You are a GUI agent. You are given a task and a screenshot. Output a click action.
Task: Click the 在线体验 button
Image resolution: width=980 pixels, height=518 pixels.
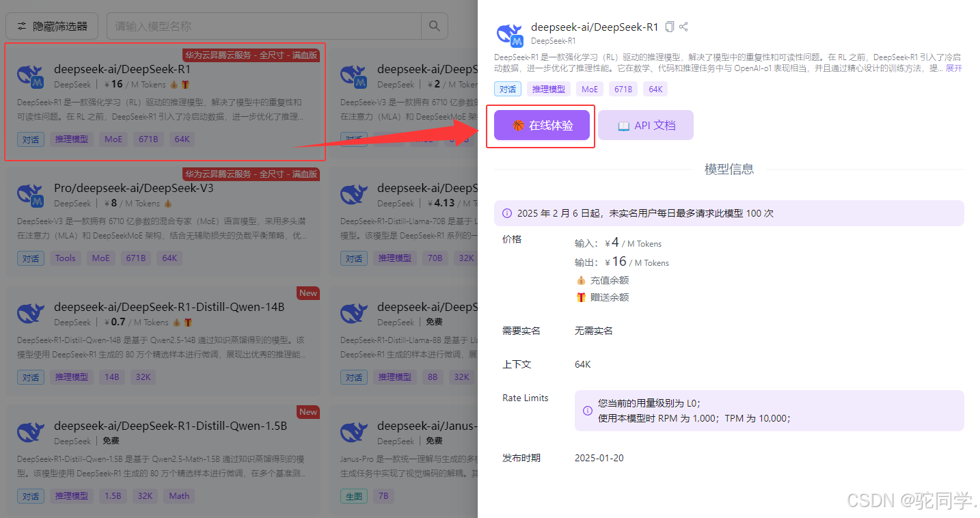[x=542, y=126]
